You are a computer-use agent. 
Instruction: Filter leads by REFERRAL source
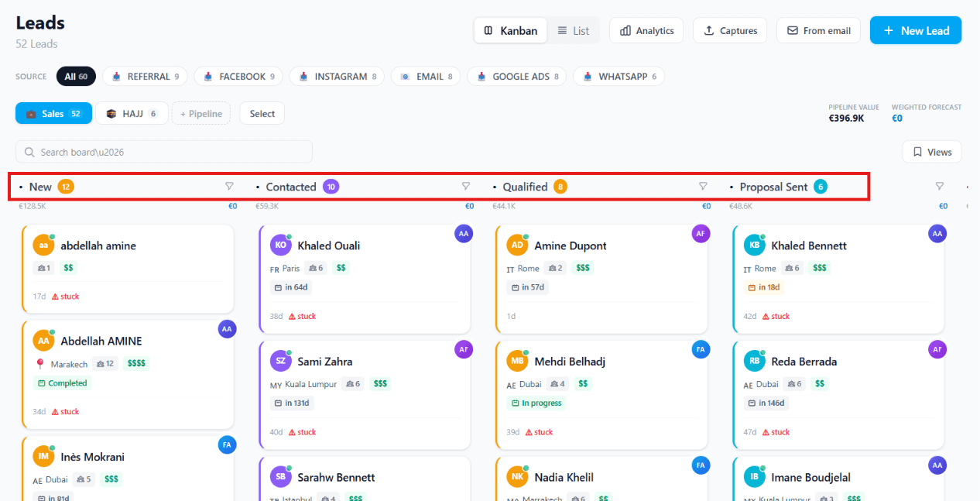(146, 77)
